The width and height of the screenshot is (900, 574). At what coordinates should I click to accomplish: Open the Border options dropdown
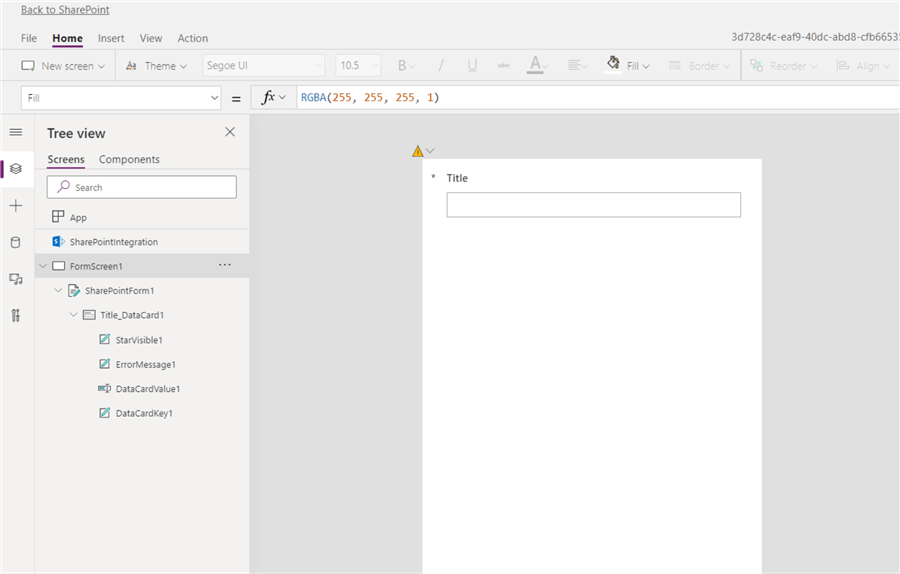tap(700, 66)
